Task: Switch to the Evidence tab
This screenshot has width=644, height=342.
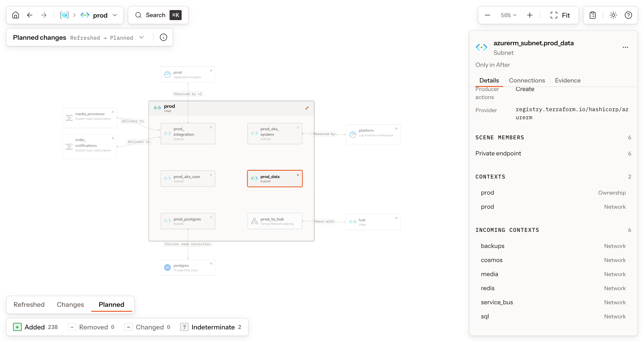Action: (568, 80)
